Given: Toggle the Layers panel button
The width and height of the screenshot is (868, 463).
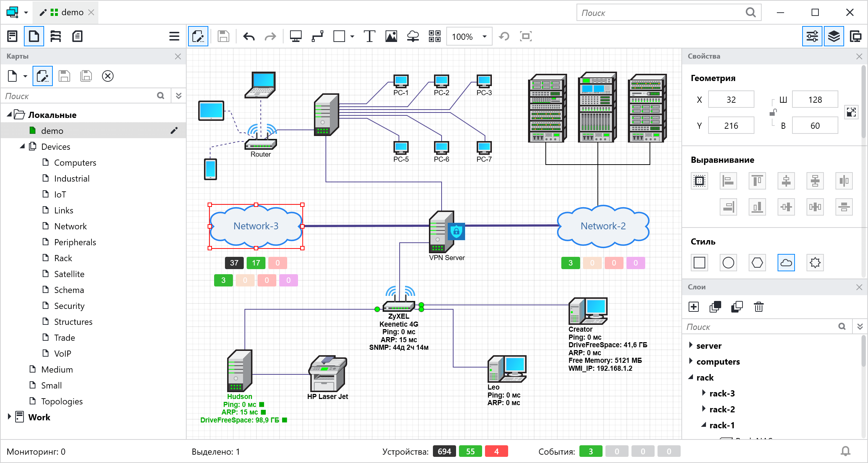Looking at the screenshot, I should click(x=834, y=37).
